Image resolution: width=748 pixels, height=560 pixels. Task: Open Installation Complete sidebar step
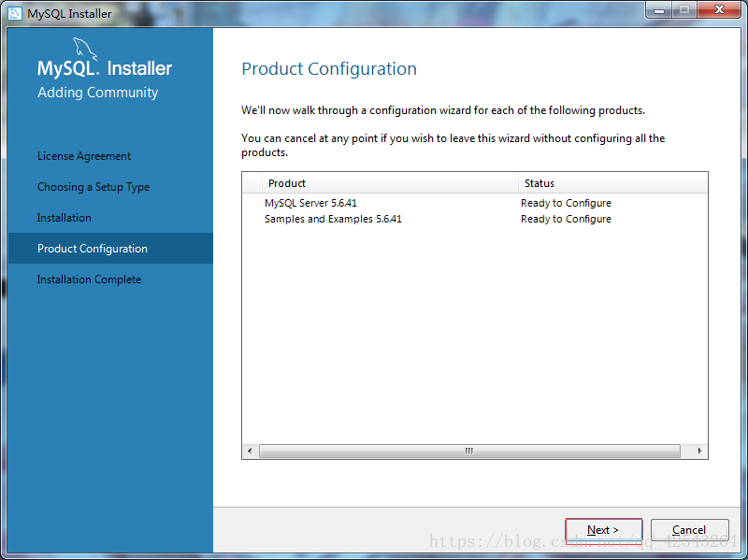pos(89,280)
